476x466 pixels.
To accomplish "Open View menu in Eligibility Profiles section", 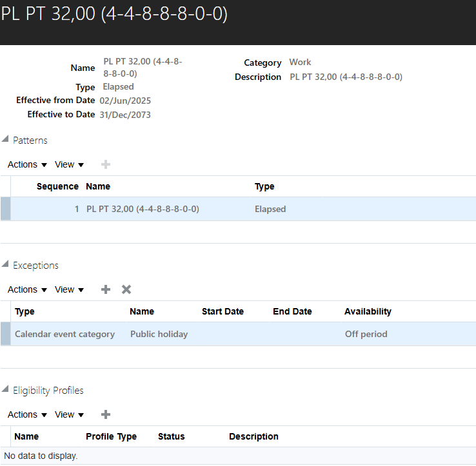I will 69,414.
